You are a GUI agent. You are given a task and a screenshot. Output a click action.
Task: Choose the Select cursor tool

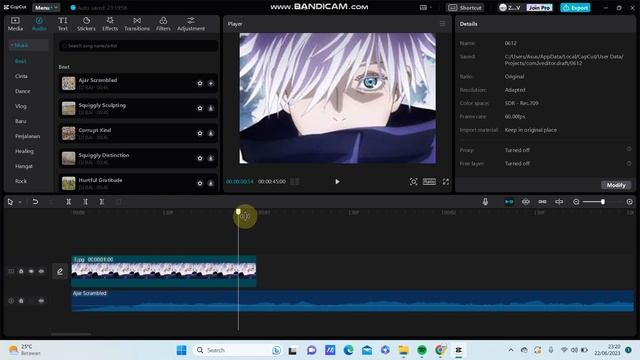point(10,202)
